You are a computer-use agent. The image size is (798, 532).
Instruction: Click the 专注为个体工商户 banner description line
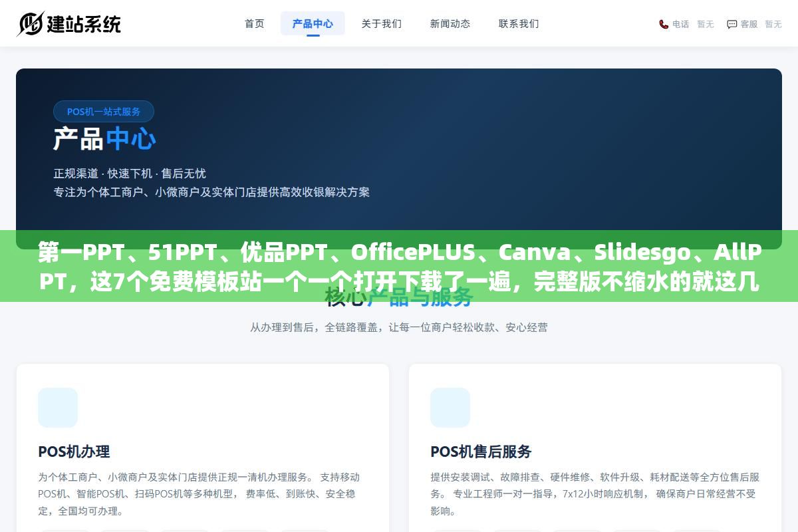[211, 192]
